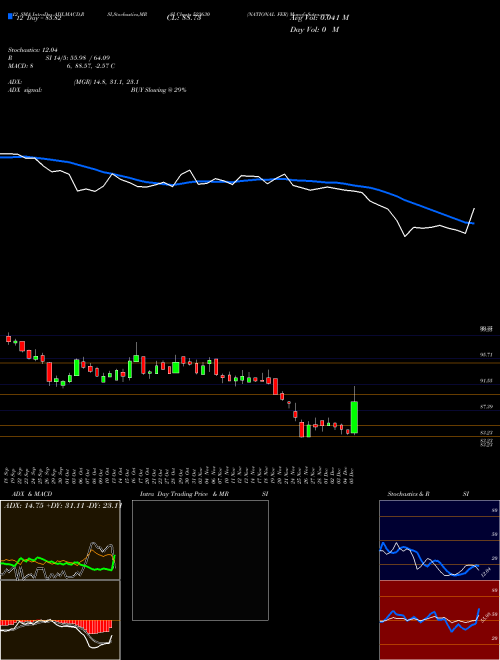The height and width of the screenshot is (660, 500).
Task: Click the 'Stochastics: 12.04' readout
Action: coord(32,50)
